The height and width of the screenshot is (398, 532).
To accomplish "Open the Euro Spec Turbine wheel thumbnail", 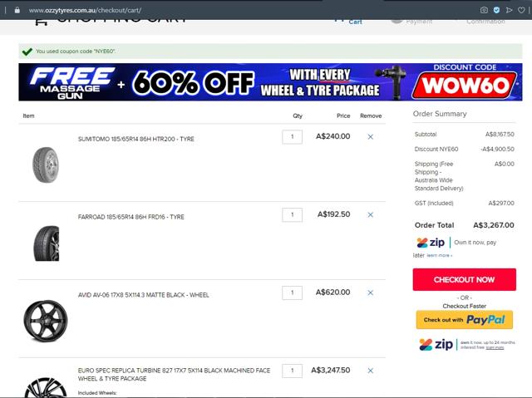I will [46, 387].
